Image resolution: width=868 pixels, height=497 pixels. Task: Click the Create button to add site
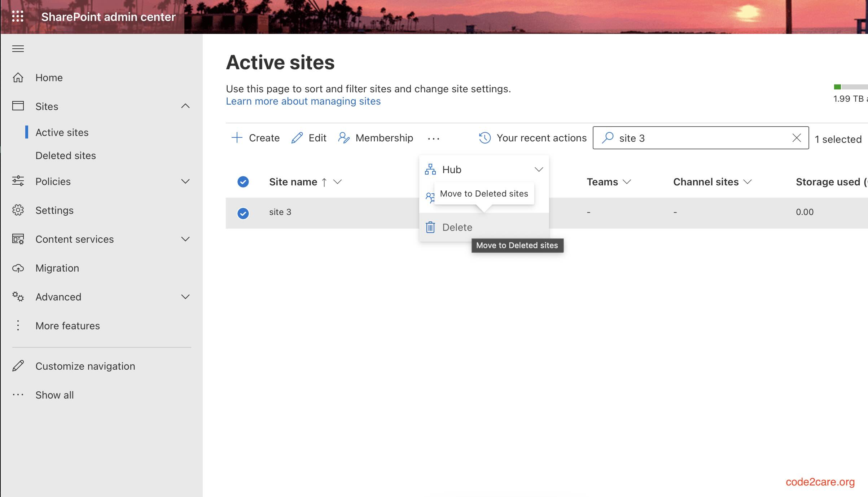255,138
